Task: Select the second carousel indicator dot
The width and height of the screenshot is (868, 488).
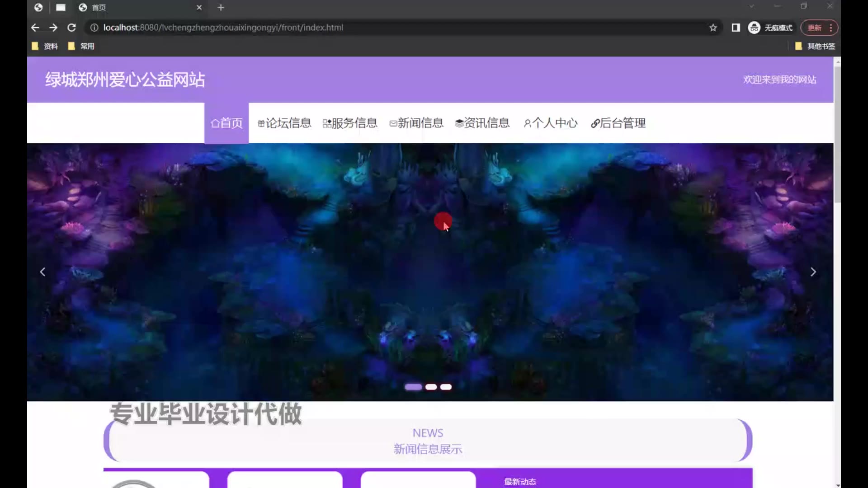Action: [x=431, y=387]
